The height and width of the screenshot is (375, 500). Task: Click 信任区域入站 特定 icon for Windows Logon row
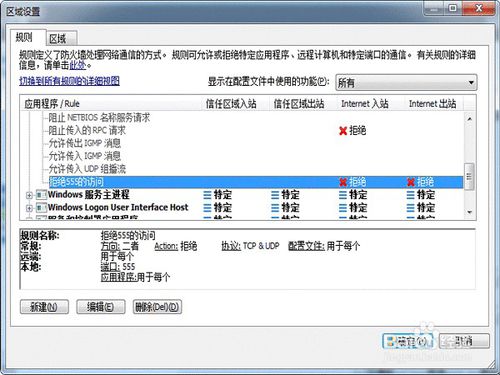(x=208, y=208)
